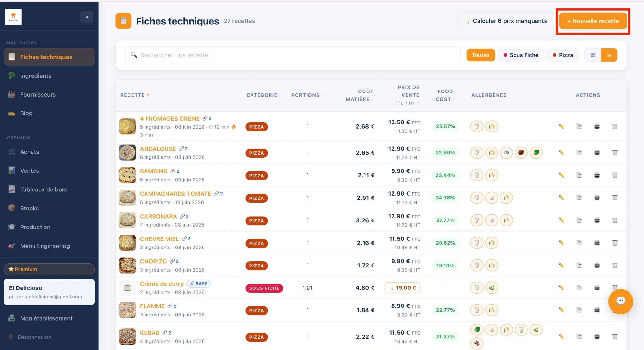Open the chat support bubble
Viewport: 644px width, 350px height.
[620, 301]
